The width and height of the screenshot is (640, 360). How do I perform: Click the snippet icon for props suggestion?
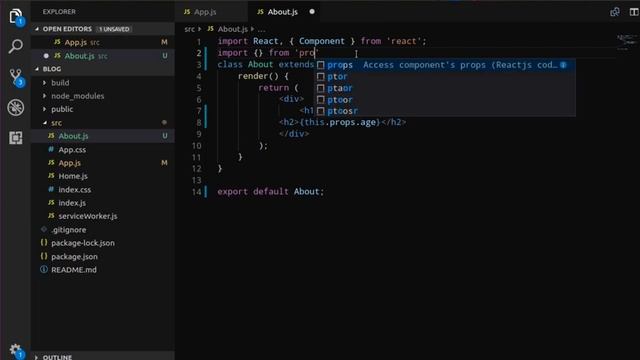tap(321, 65)
